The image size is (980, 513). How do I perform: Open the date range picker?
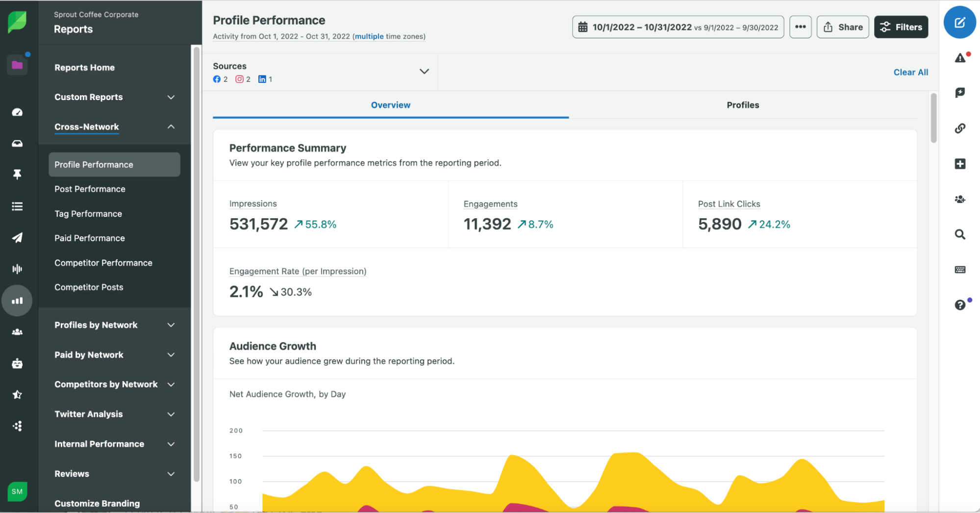678,27
